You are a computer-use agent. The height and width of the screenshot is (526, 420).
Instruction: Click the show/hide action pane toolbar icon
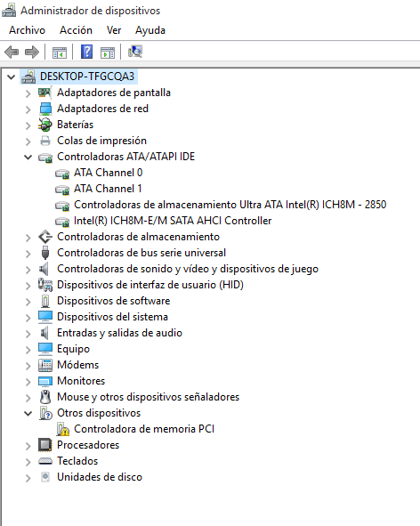[108, 53]
